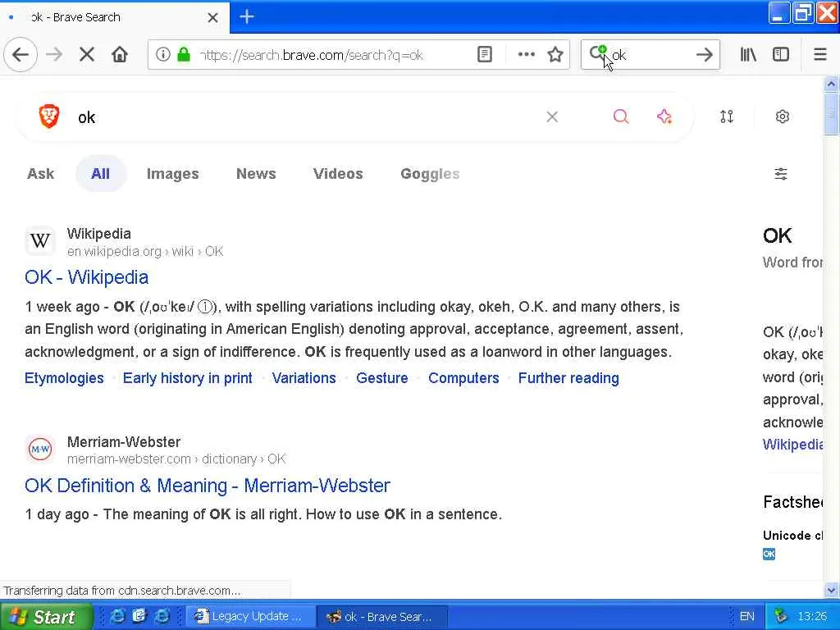Open page actions three-dot menu
Viewport: 840px width, 630px height.
pyautogui.click(x=526, y=55)
